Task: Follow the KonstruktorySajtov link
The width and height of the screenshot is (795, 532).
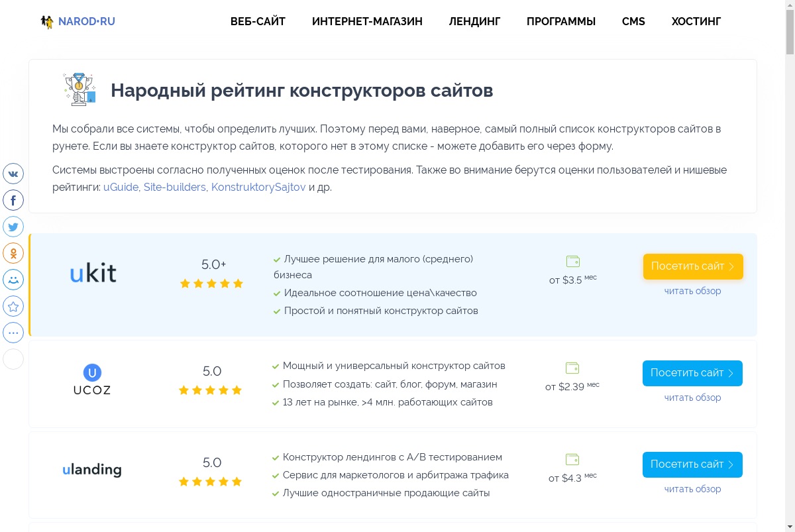Action: 258,187
